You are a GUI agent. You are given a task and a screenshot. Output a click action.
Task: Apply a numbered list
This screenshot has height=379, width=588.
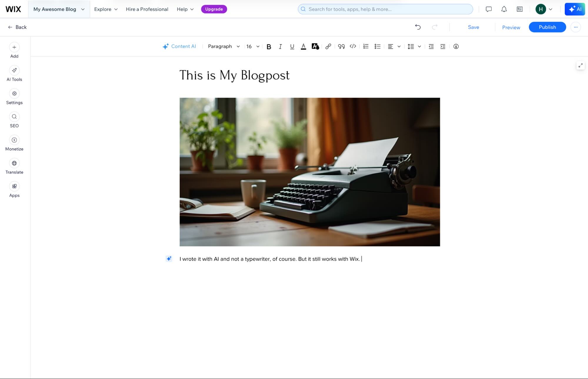pyautogui.click(x=366, y=46)
